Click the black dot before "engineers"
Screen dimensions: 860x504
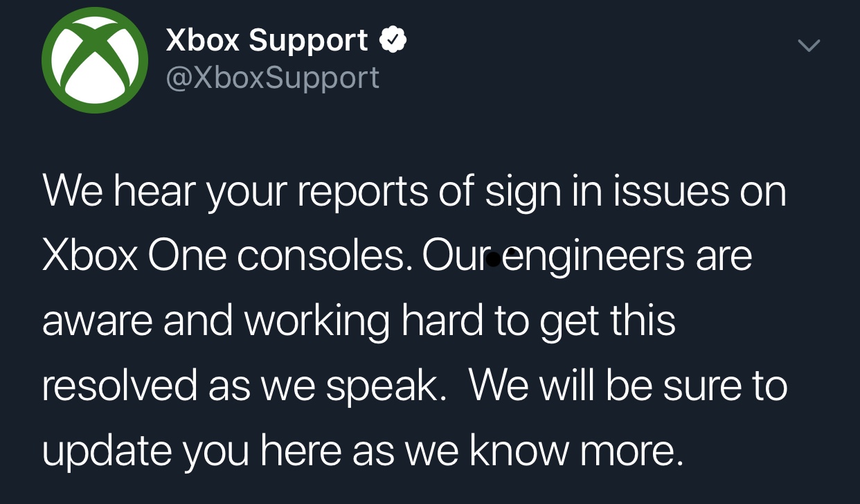(493, 260)
